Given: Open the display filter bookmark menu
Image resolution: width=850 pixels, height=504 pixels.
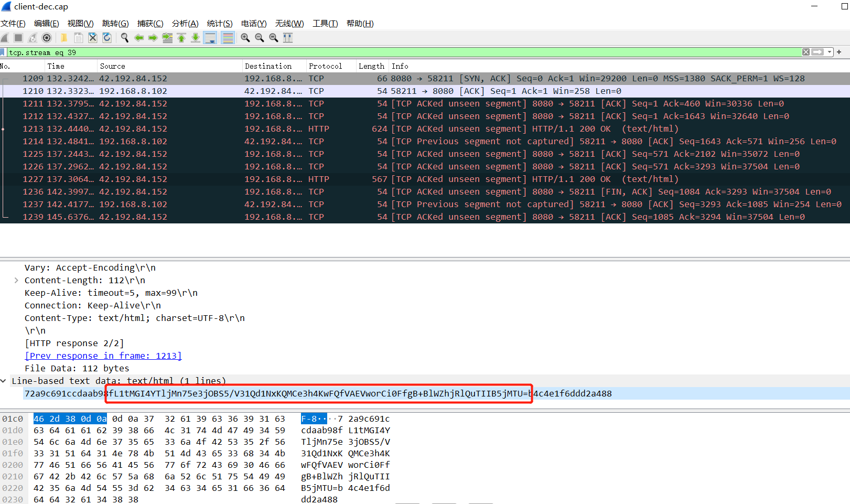Looking at the screenshot, I should coord(3,52).
